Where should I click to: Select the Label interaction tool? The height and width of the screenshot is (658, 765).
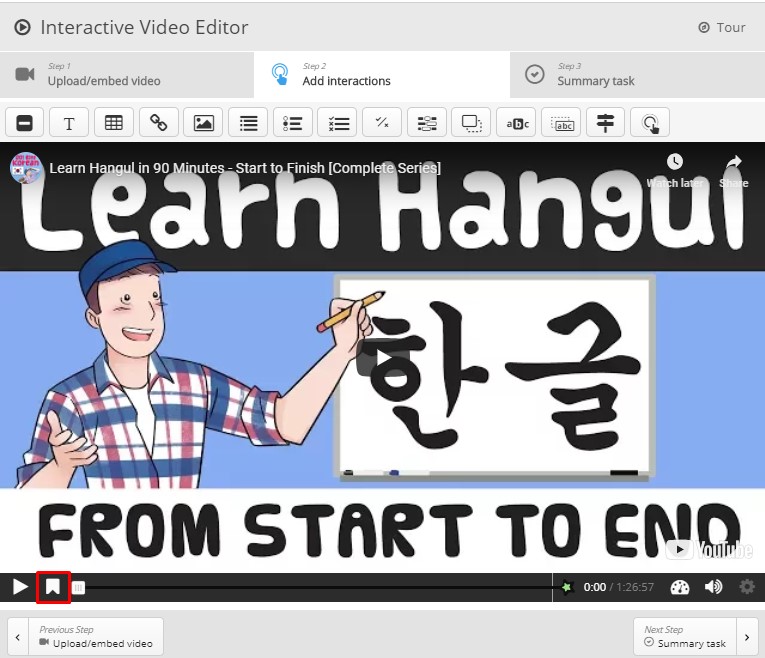(x=25, y=123)
